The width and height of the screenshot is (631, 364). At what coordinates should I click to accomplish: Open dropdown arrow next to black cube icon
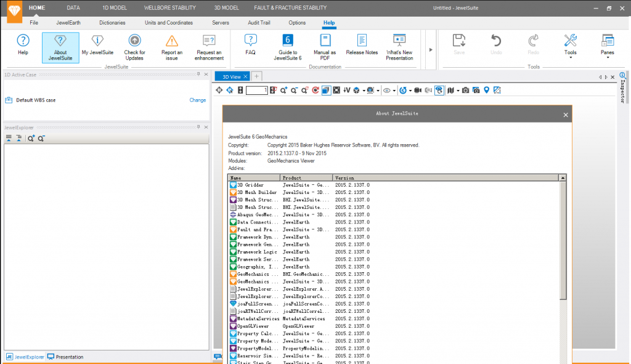[x=364, y=91]
